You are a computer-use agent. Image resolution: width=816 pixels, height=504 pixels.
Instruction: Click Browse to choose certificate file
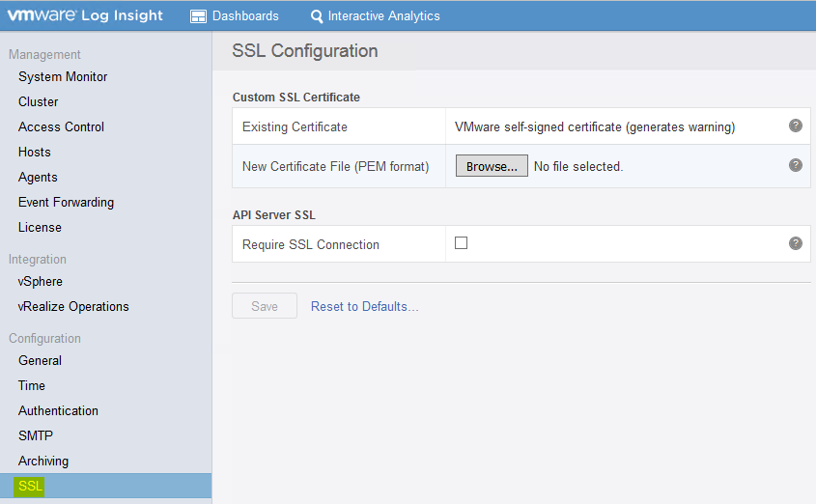[492, 166]
